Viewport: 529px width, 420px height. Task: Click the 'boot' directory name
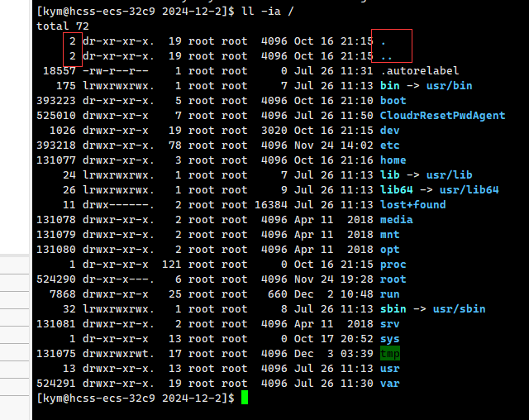click(393, 101)
